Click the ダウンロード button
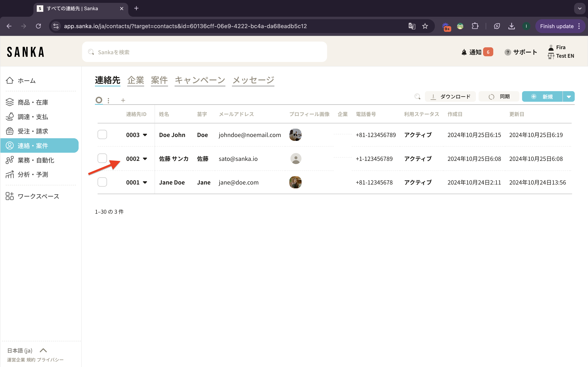Image resolution: width=588 pixels, height=367 pixels. pos(450,97)
